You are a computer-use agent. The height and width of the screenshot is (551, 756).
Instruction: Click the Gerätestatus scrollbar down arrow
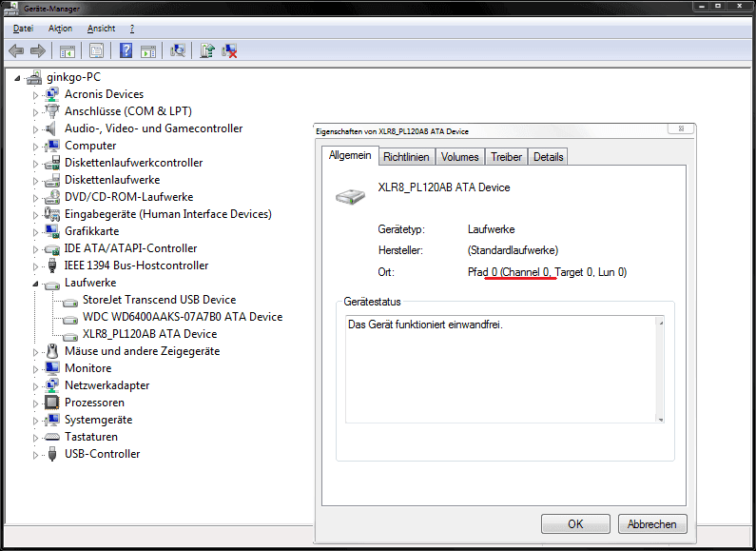tap(661, 420)
